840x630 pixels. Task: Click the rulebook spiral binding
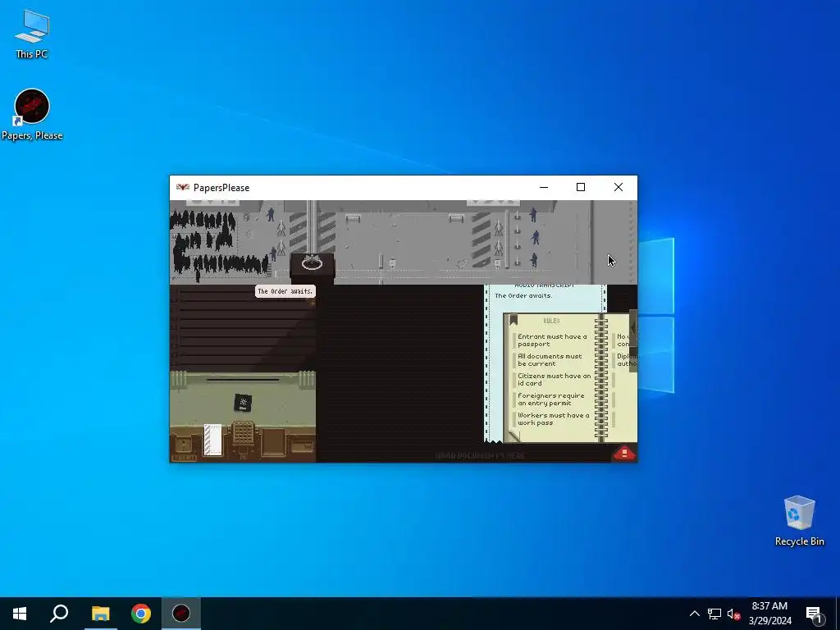[x=601, y=377]
